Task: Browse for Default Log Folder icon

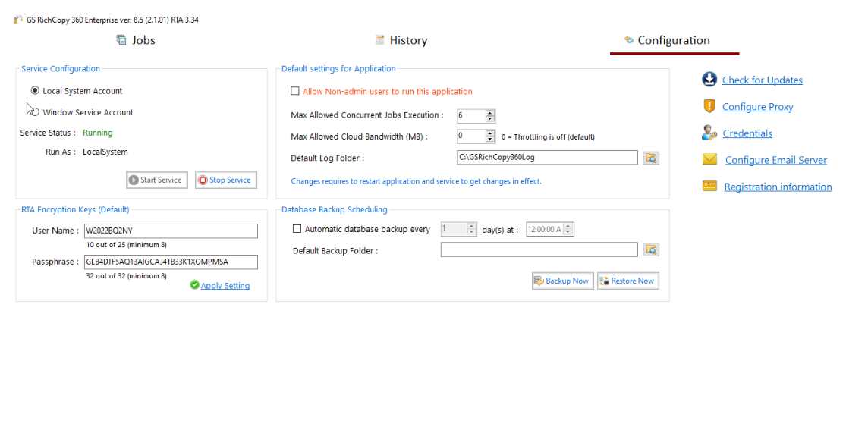Action: (651, 158)
